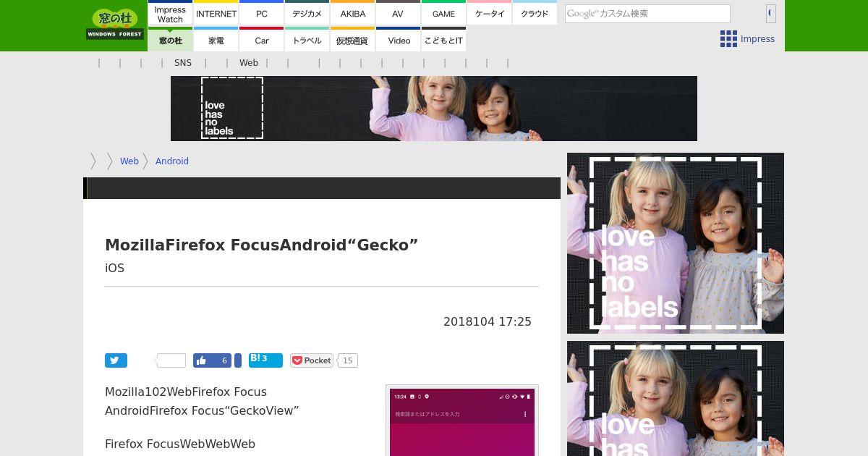The height and width of the screenshot is (456, 868).
Task: Click the search submit button
Action: click(x=771, y=13)
